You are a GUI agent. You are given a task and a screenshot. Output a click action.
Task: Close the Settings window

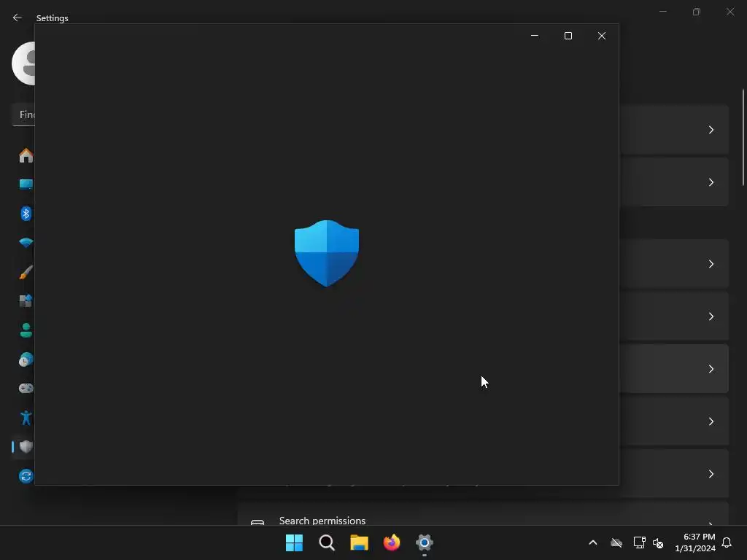(729, 12)
